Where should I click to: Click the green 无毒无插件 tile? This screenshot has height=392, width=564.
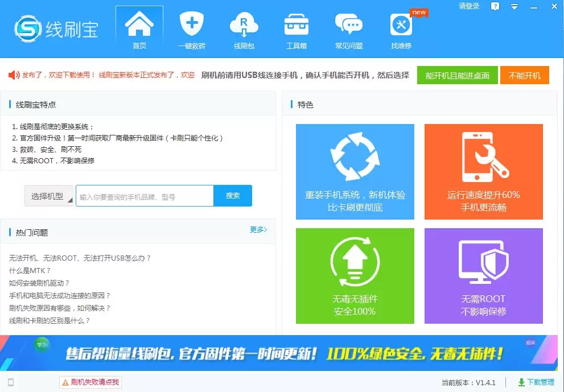[355, 276]
